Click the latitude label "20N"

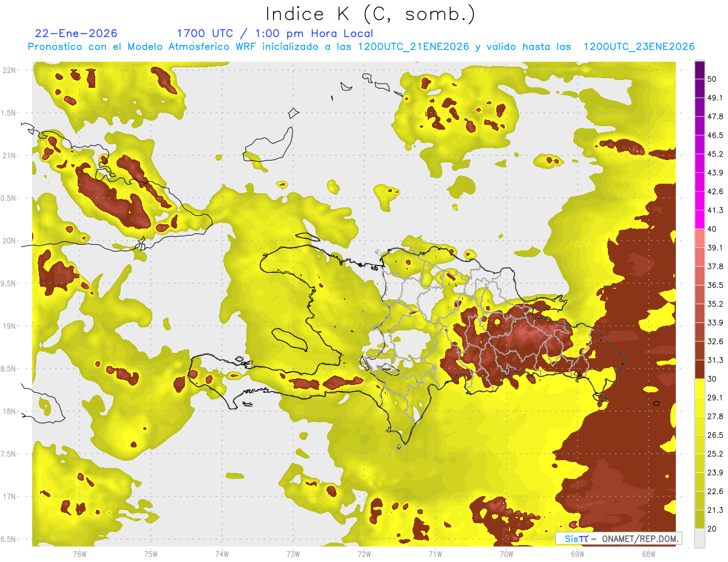(x=10, y=241)
